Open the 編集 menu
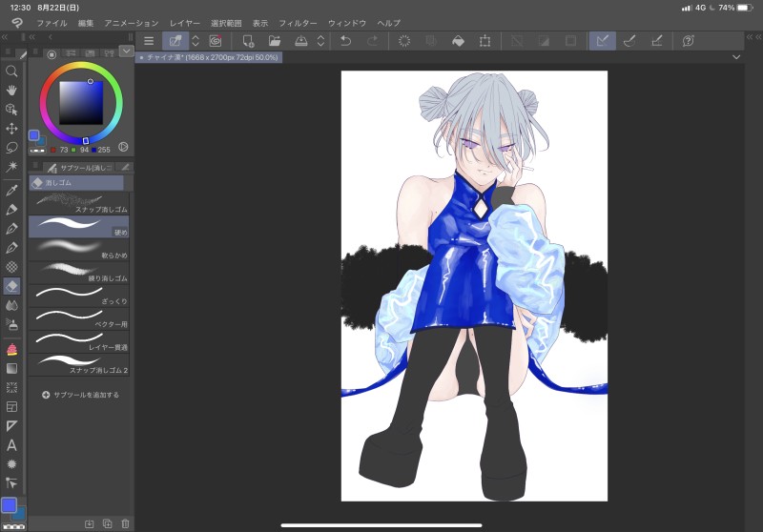763x532 pixels. click(86, 23)
